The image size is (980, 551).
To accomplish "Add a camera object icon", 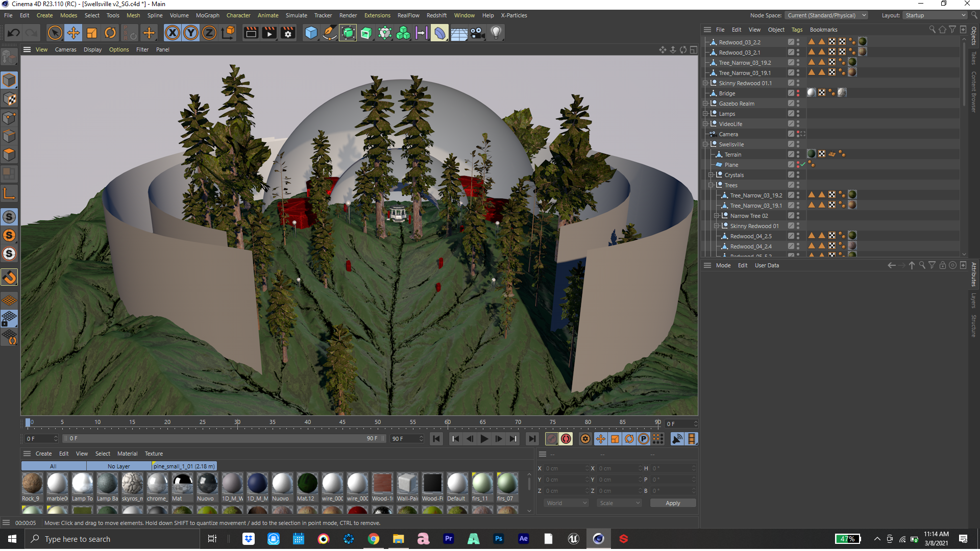I will tap(477, 33).
